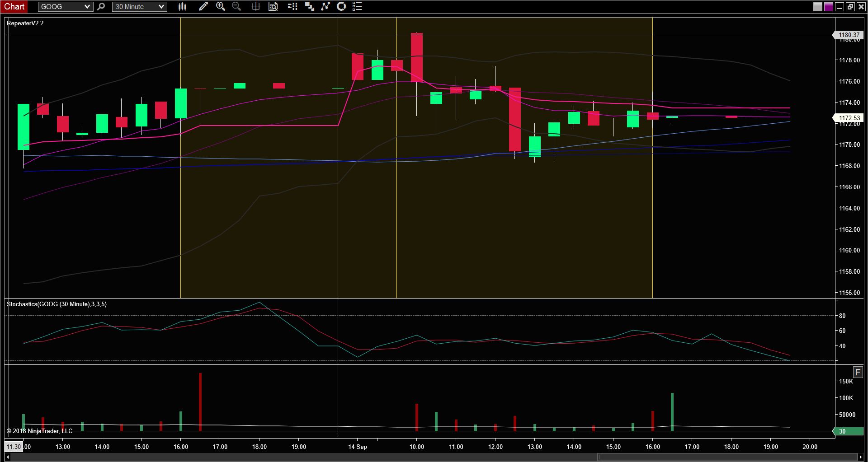Click the 1156.00 price axis label

[x=849, y=293]
